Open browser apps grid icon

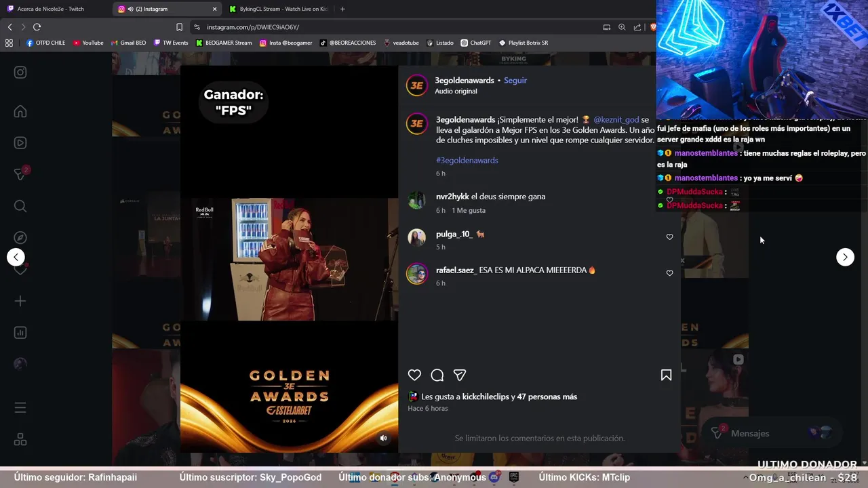tap(9, 43)
